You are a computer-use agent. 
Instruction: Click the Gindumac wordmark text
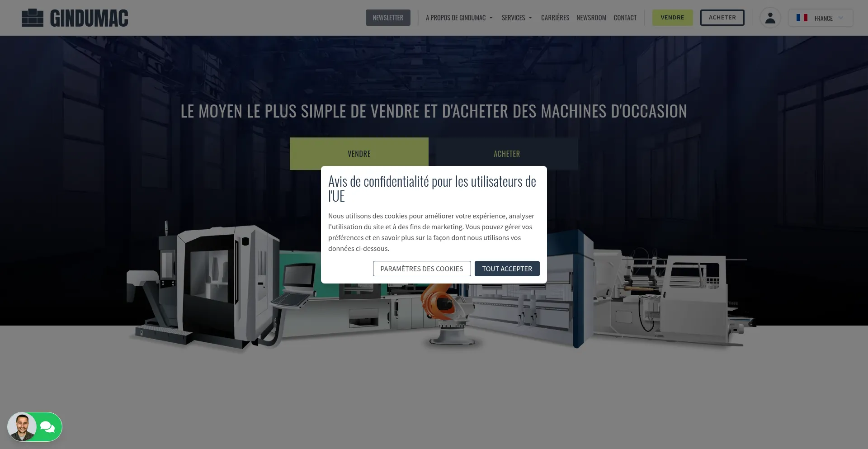[x=89, y=18]
